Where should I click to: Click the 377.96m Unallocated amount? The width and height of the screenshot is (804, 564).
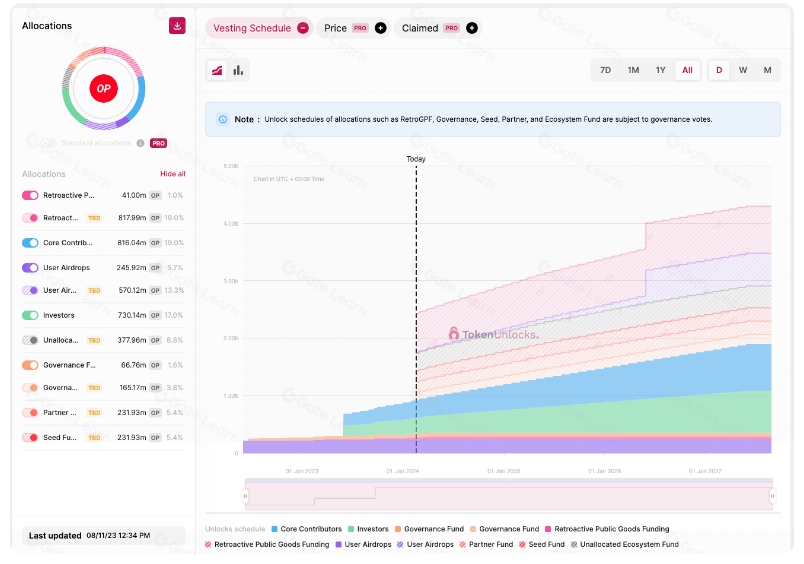coord(132,340)
